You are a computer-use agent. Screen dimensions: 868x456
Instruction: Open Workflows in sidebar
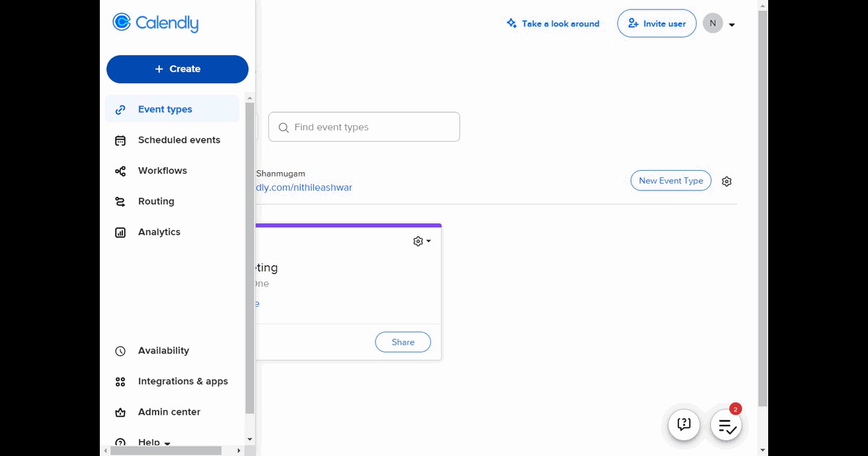tap(172, 171)
